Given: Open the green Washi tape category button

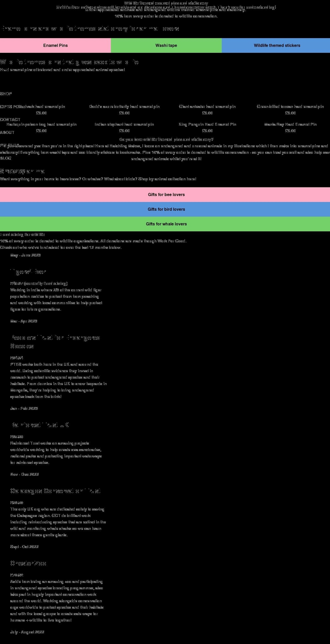Looking at the screenshot, I should 166,45.
